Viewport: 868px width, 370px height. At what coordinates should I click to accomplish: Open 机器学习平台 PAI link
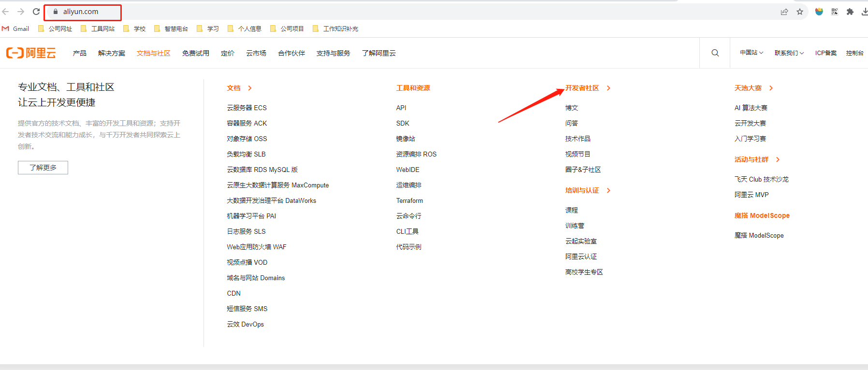251,216
